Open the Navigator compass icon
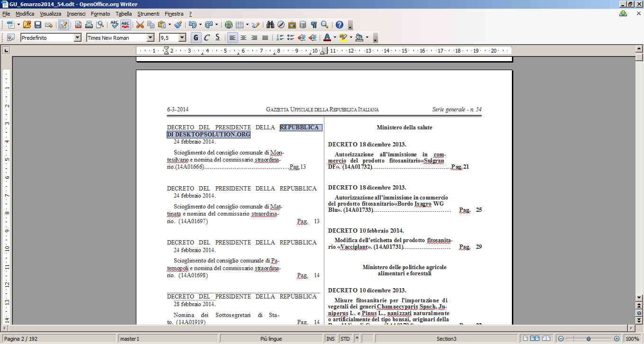Screen dimensions: 644x344 point(281,25)
